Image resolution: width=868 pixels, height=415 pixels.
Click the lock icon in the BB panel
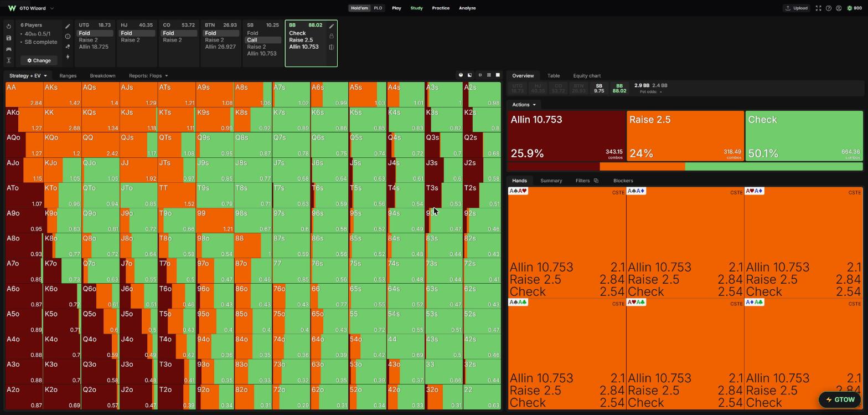332,37
